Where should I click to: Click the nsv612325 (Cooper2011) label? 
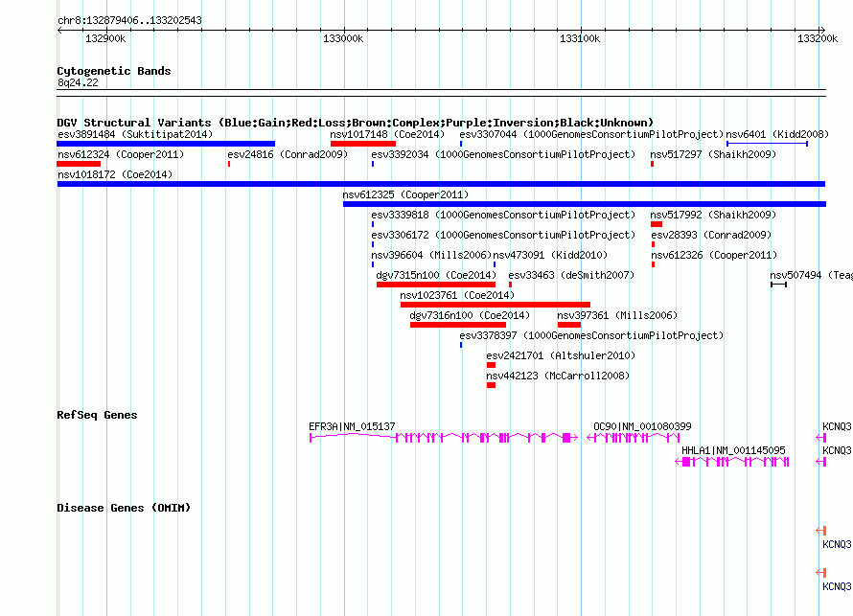(405, 194)
